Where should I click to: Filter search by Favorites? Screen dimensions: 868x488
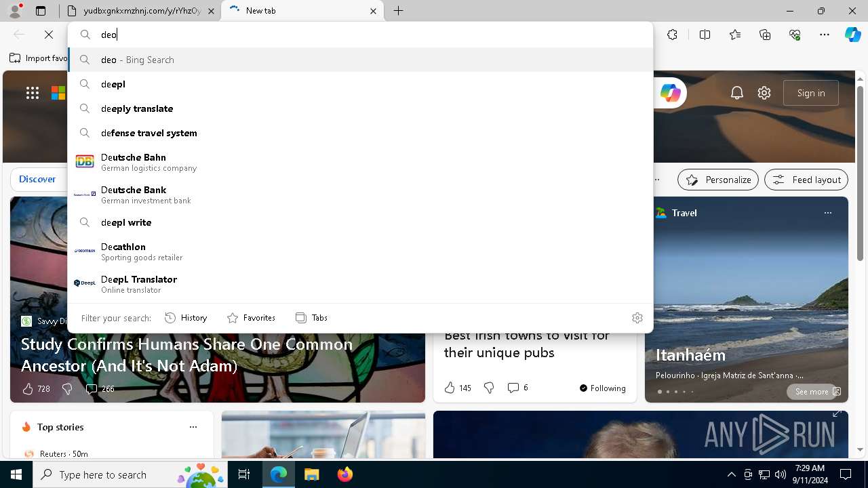pyautogui.click(x=251, y=318)
